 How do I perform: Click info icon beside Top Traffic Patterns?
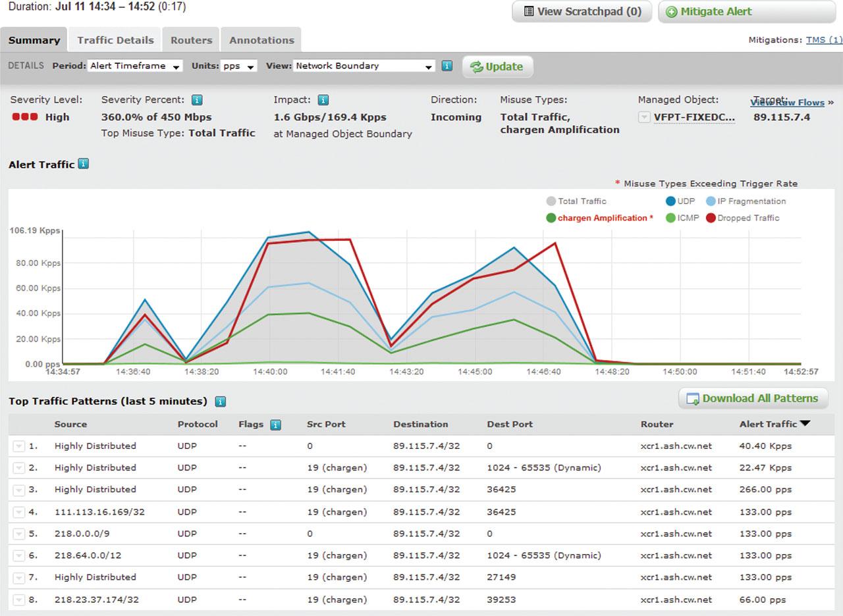[220, 401]
